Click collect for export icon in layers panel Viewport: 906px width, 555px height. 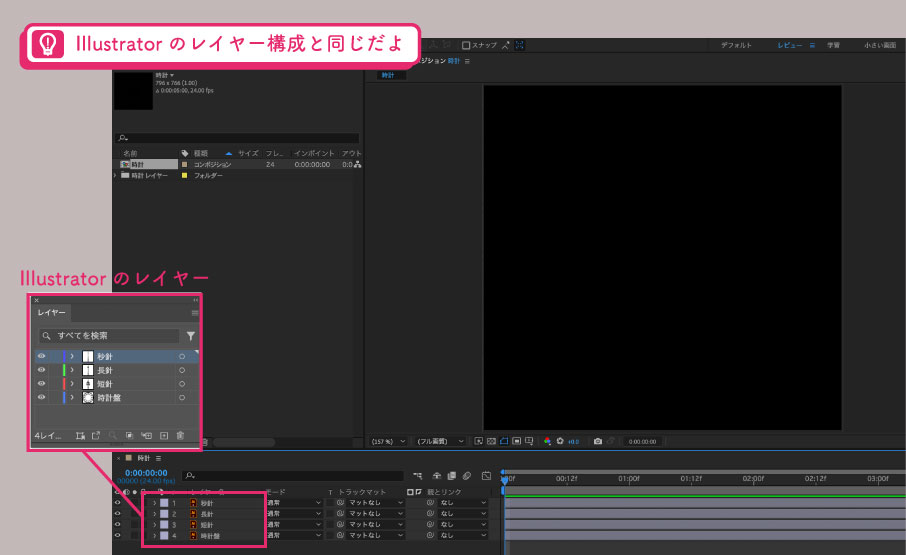80,435
